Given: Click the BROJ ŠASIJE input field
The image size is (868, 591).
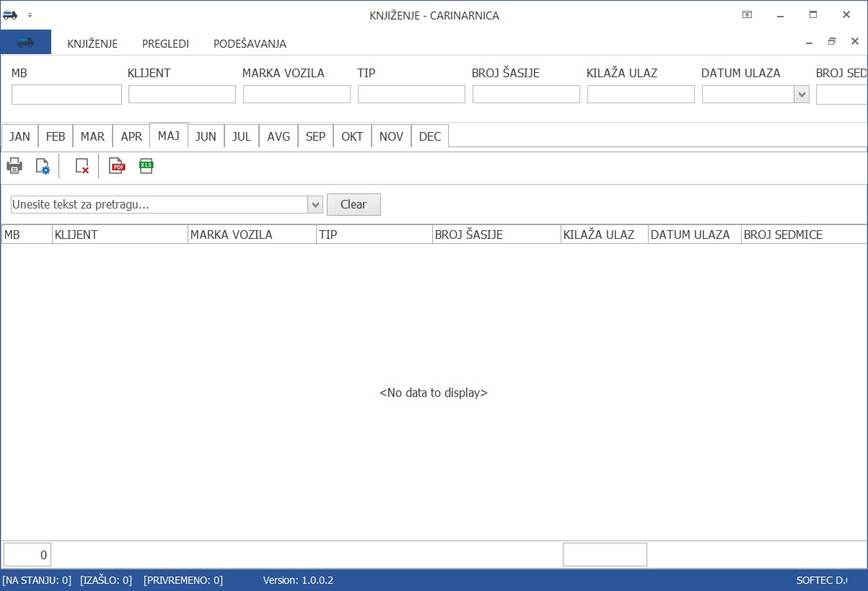Looking at the screenshot, I should [526, 95].
